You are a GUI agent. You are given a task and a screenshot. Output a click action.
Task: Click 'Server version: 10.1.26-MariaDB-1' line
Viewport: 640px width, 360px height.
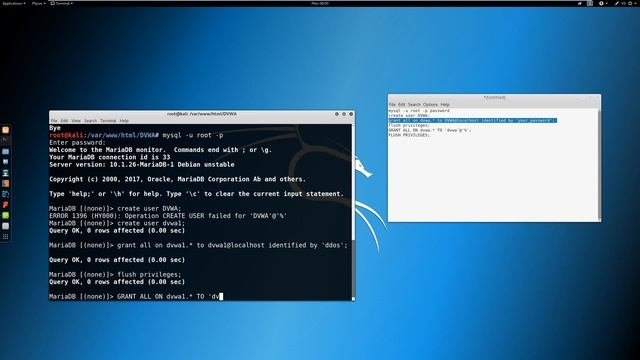coord(142,164)
